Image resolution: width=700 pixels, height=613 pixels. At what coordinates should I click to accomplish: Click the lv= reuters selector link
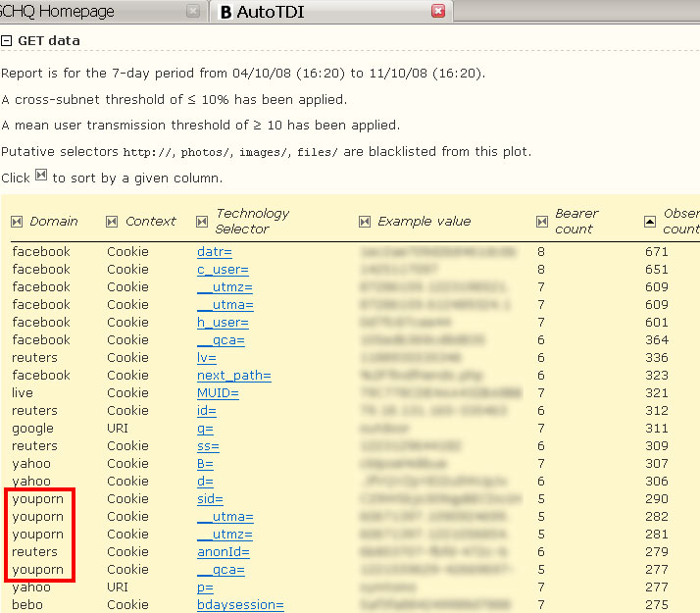point(206,358)
